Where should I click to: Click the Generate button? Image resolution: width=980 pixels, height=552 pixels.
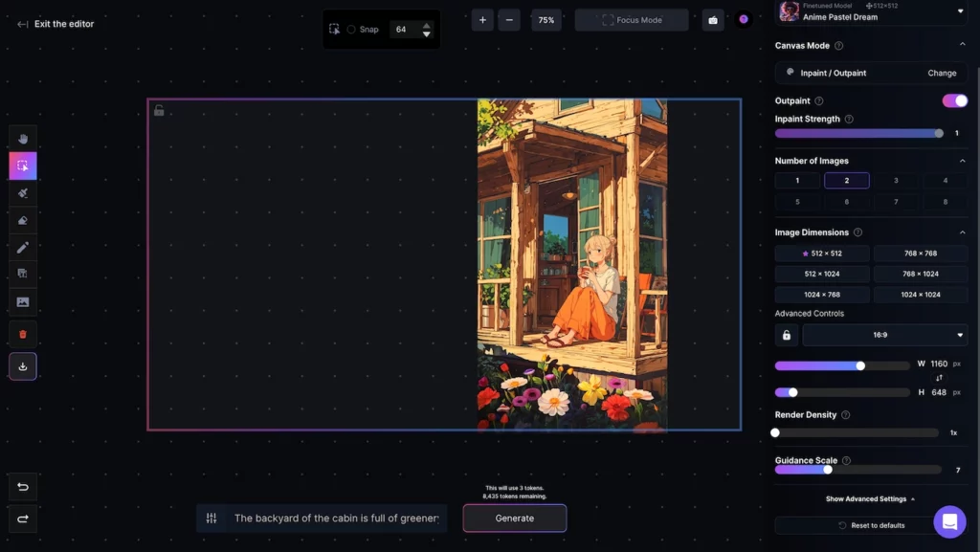515,519
